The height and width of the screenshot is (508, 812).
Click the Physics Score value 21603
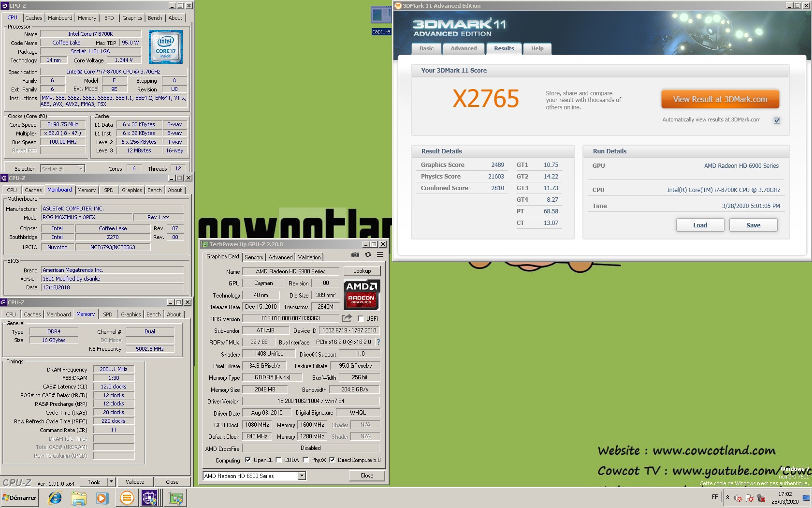[x=496, y=177]
